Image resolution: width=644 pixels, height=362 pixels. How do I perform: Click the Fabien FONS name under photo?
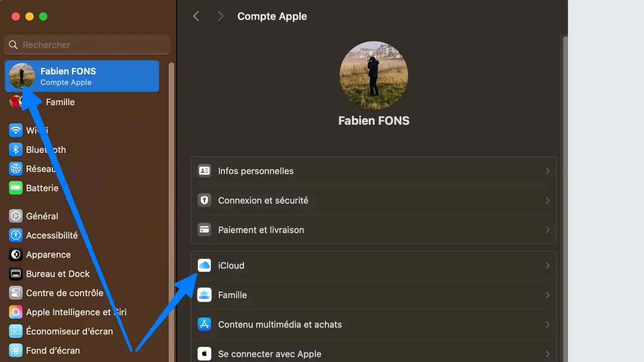[374, 121]
